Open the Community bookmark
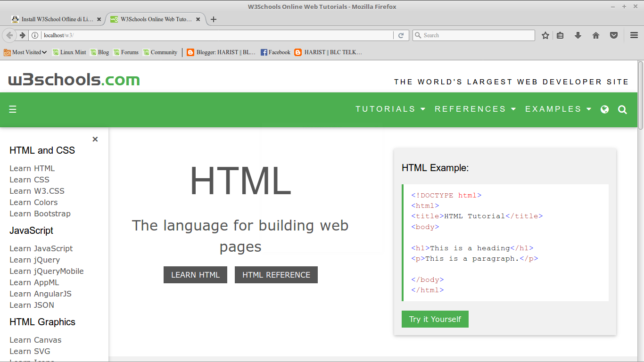644x362 pixels. pos(160,52)
